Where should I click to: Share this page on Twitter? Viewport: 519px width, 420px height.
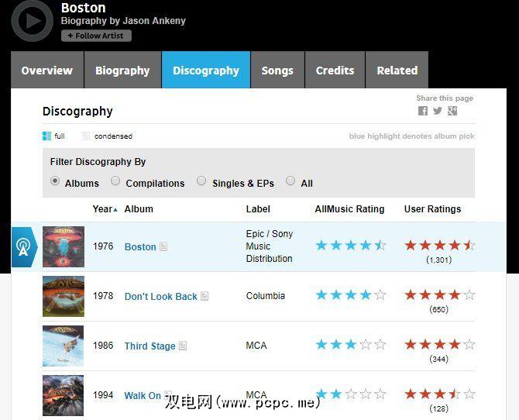click(437, 111)
